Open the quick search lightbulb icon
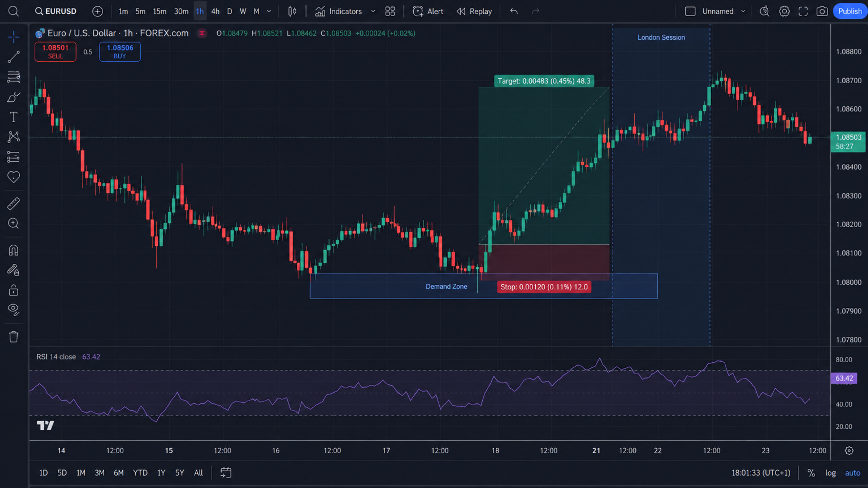The width and height of the screenshot is (868, 488). (x=765, y=11)
